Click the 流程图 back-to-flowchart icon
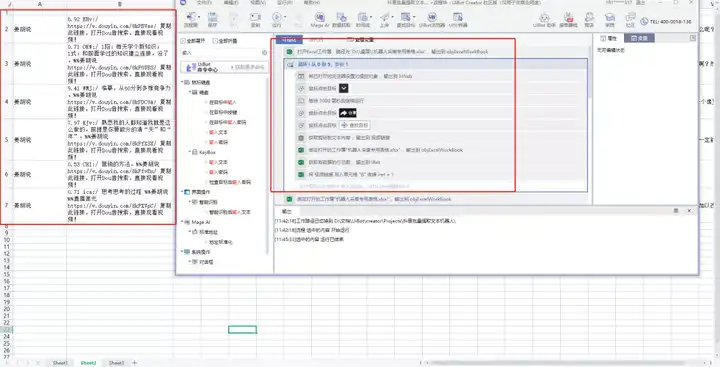 click(191, 19)
